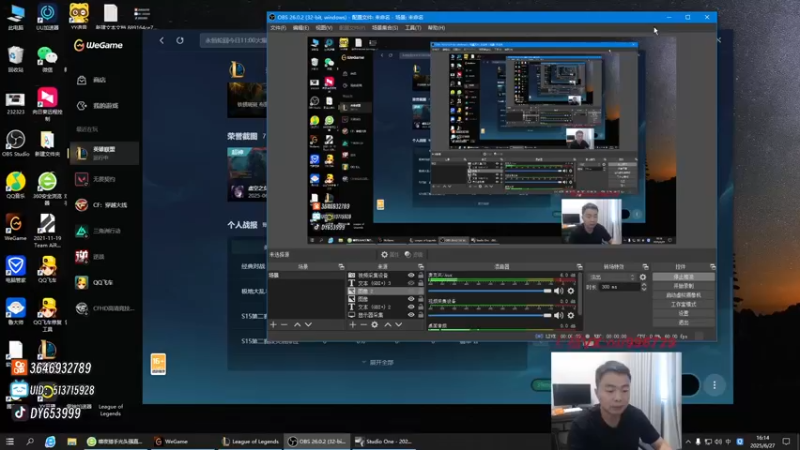The width and height of the screenshot is (800, 450).
Task: Open File Explorer from the taskbar
Action: click(x=71, y=441)
